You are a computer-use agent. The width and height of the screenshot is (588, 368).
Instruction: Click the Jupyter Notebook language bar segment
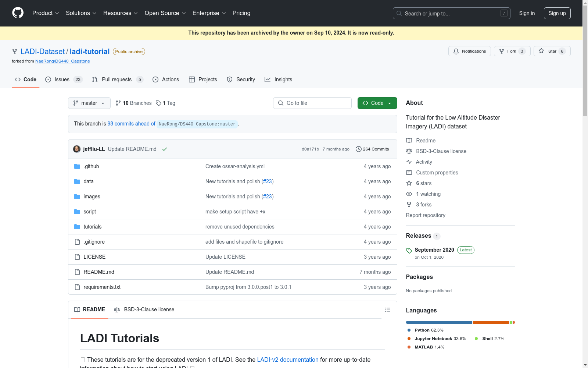pos(491,322)
